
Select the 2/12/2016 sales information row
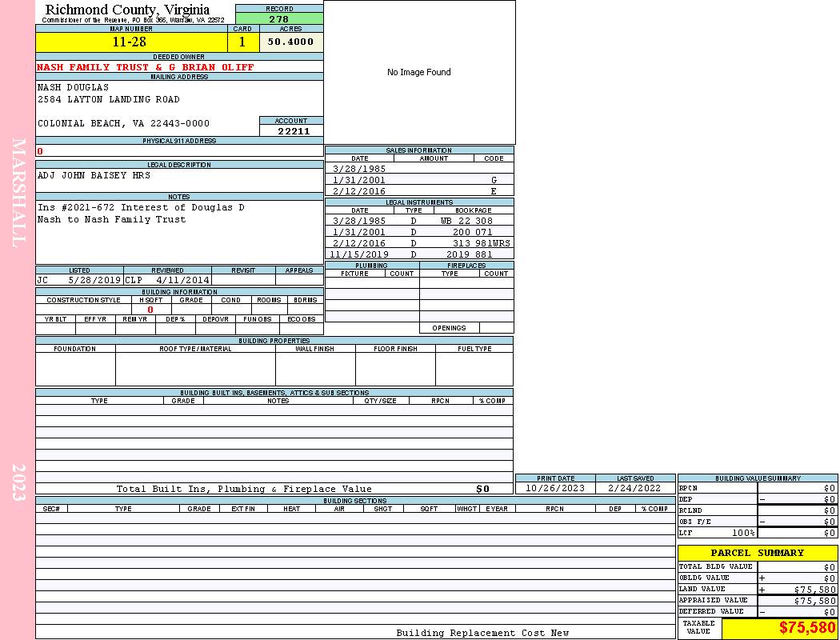tap(419, 191)
